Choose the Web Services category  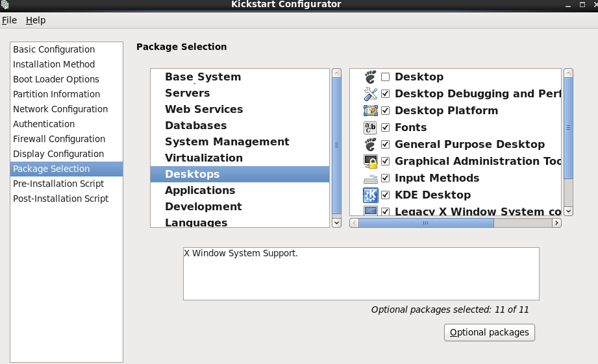pyautogui.click(x=240, y=110)
